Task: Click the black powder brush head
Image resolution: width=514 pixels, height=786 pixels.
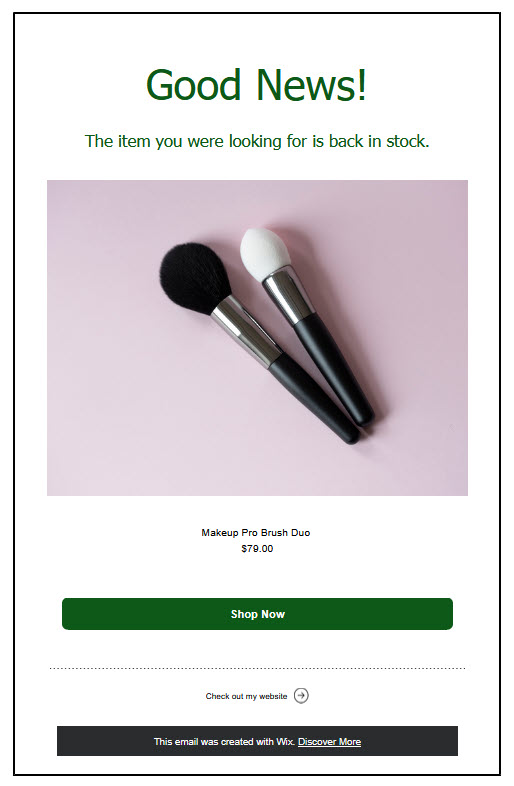Action: tap(195, 278)
